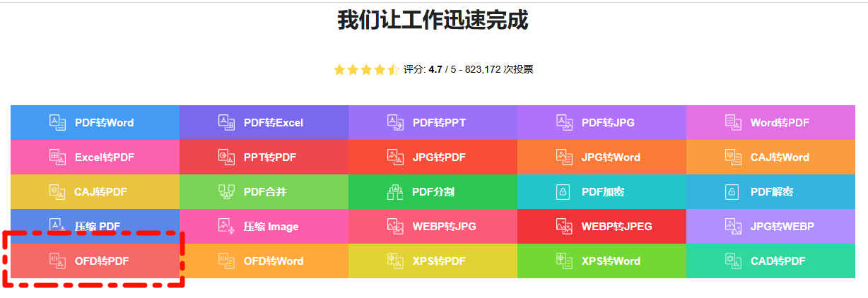Click the PDF解密 unlock icon
This screenshot has width=868, height=298.
click(x=733, y=191)
